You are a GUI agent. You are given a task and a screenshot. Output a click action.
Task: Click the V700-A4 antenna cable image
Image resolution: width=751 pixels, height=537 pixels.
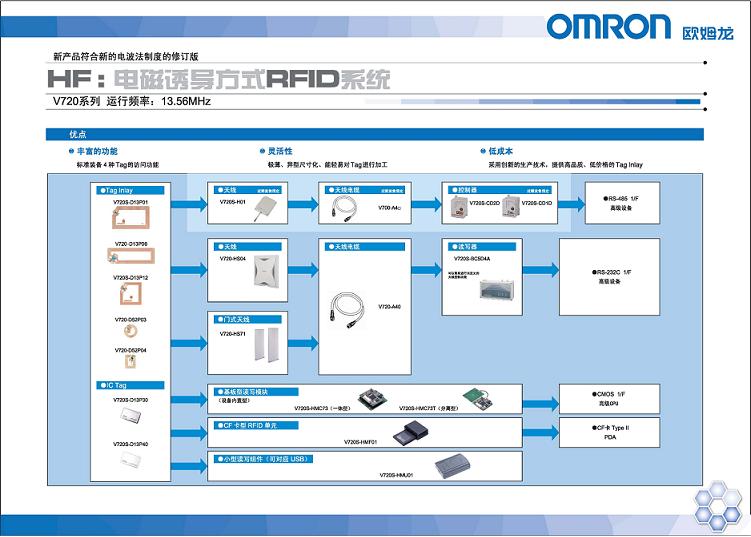[x=344, y=209]
